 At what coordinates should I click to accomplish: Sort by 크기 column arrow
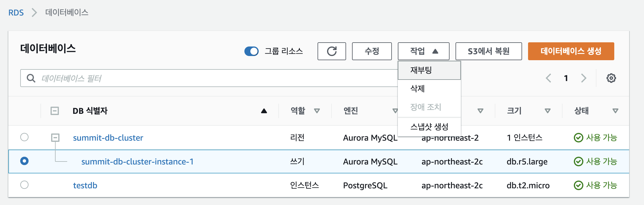pos(547,111)
